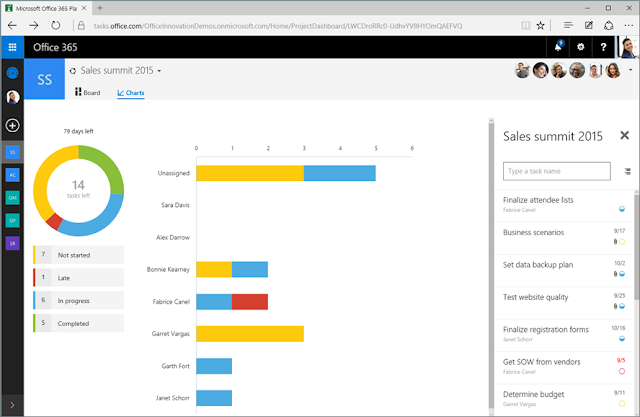Select the AC plan in the sidebar
The image size is (640, 417).
click(x=12, y=175)
